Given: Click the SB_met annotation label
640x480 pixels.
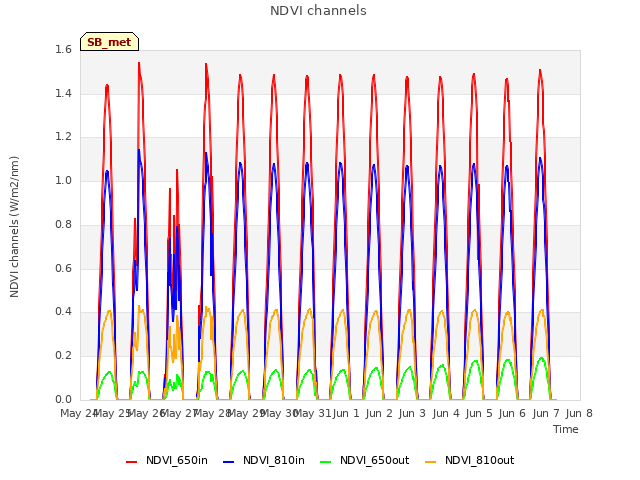Looking at the screenshot, I should (x=109, y=42).
